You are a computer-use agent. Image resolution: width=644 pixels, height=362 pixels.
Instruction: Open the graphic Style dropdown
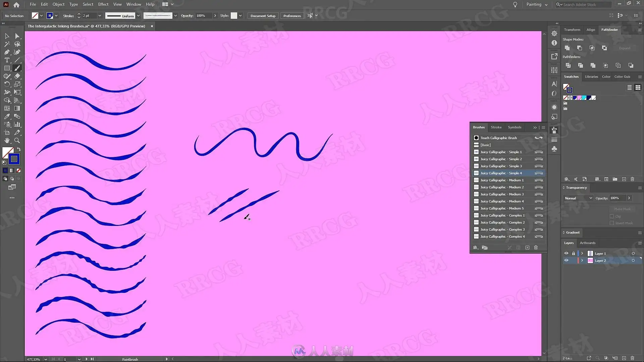click(240, 16)
